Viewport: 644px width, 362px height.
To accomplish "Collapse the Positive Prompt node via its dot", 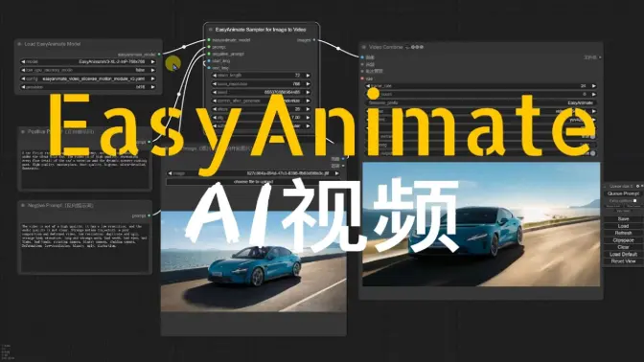I will pyautogui.click(x=23, y=132).
